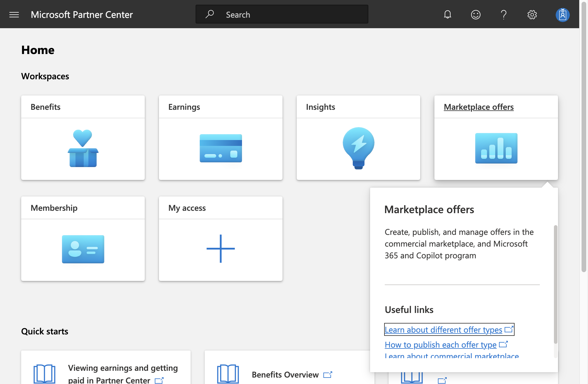
Task: Click the Useful links heading
Action: 409,310
